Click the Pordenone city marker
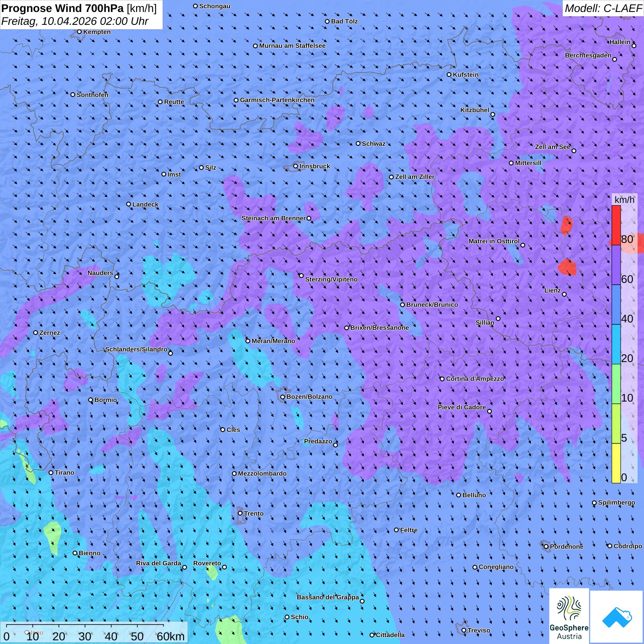This screenshot has height=644, width=644. point(546,546)
